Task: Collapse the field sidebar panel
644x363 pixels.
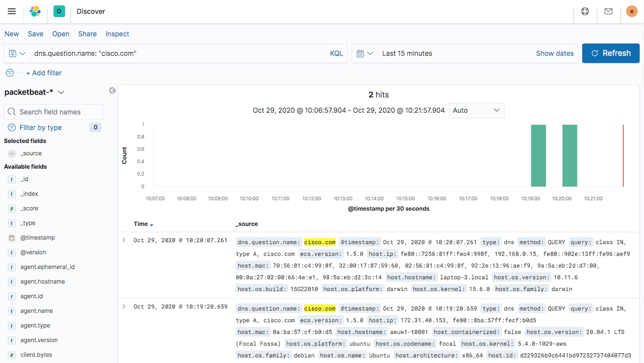Action: click(112, 91)
